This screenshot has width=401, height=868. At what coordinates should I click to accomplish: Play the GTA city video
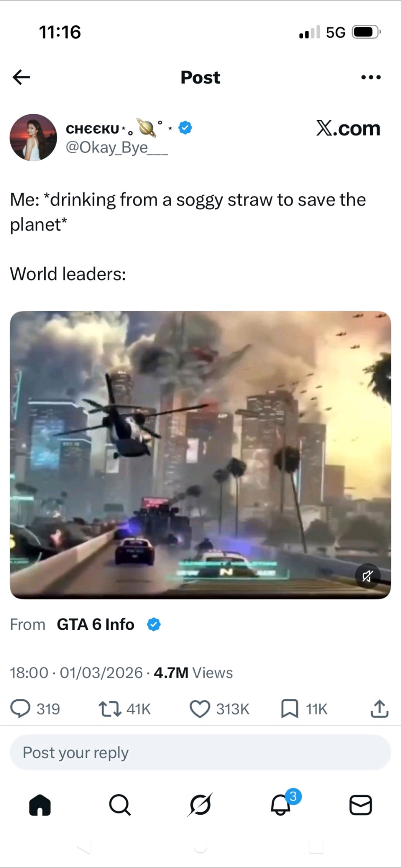pyautogui.click(x=200, y=455)
